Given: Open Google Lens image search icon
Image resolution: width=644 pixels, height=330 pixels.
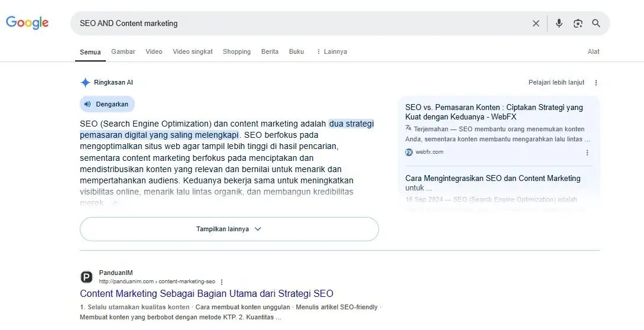Looking at the screenshot, I should coord(578,24).
